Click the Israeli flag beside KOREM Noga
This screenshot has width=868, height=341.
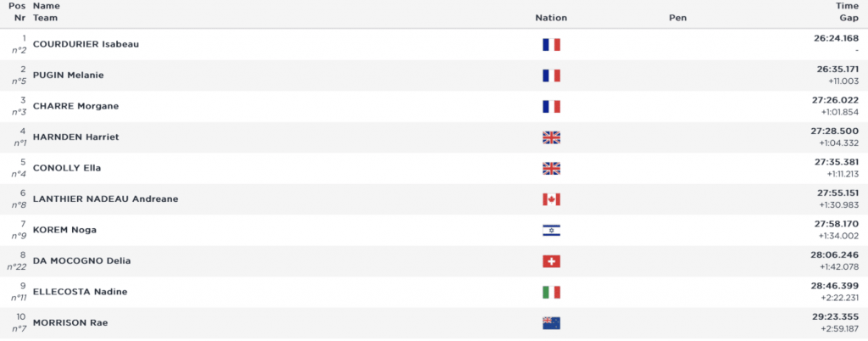pos(551,230)
